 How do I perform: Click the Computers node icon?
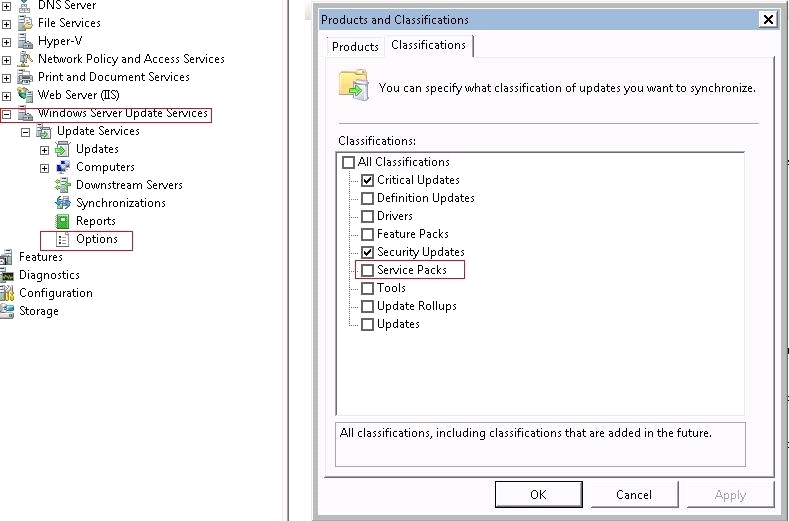pos(62,167)
